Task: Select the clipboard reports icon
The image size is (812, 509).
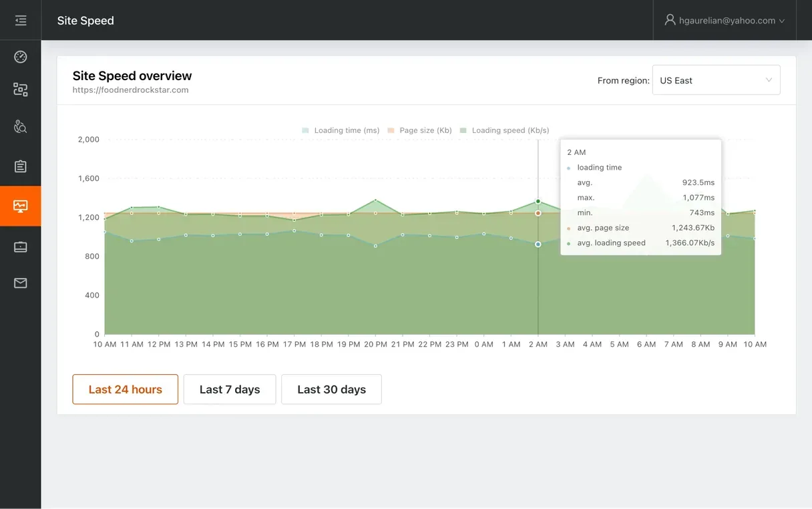Action: (20, 166)
